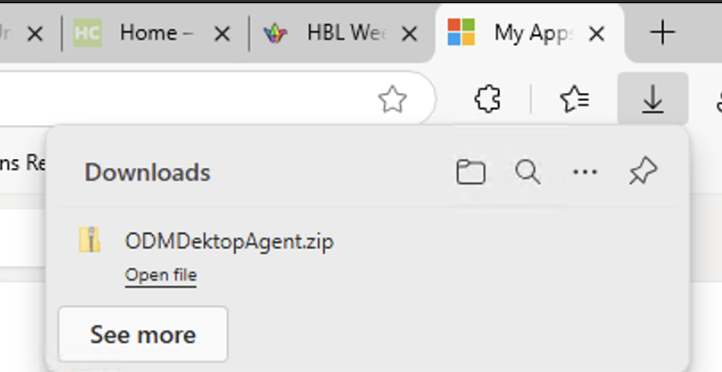Add this page to favorites star
The height and width of the screenshot is (372, 722).
pos(392,99)
